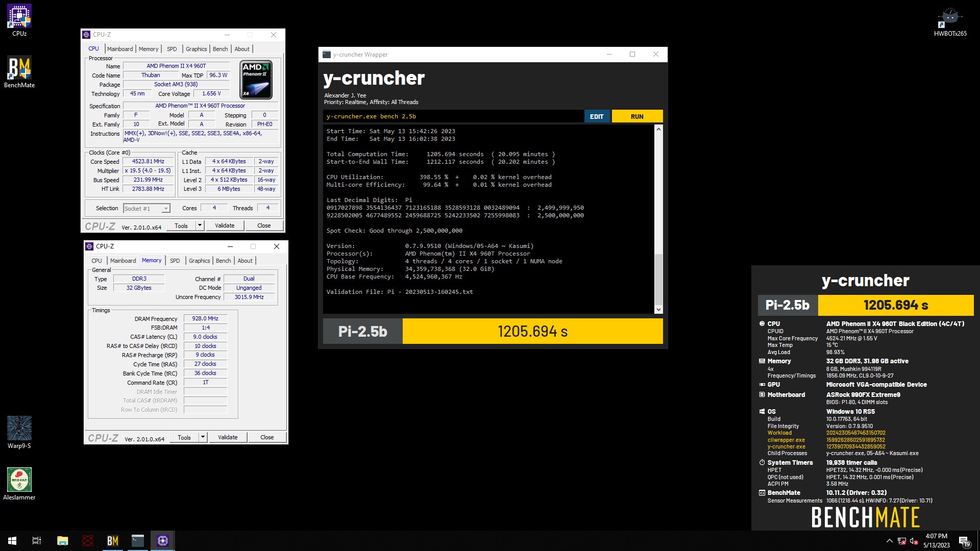Expand Tools dropdown arrow in top CPU-Z
Viewport: 980px width, 551px height.
tap(200, 226)
